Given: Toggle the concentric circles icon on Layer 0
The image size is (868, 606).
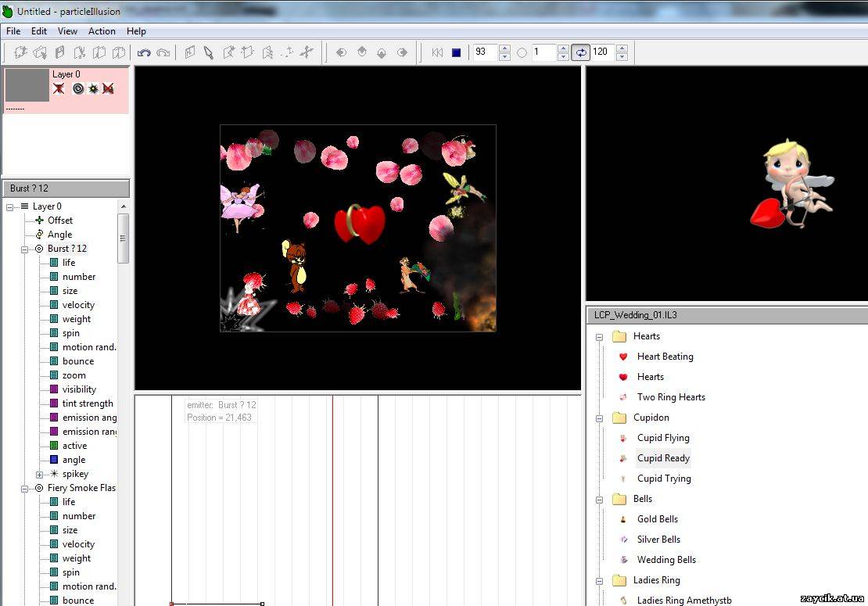Looking at the screenshot, I should tap(78, 88).
